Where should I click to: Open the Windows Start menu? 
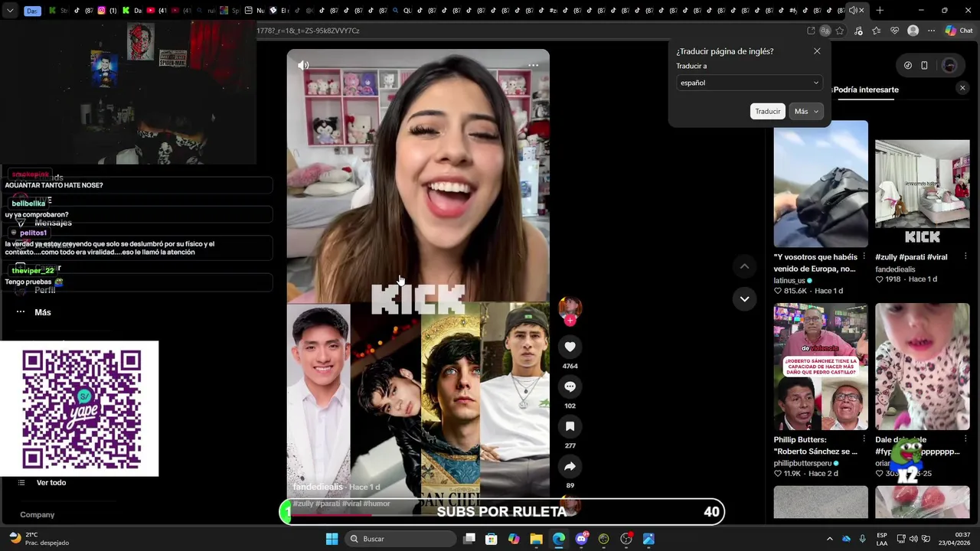[x=332, y=539]
